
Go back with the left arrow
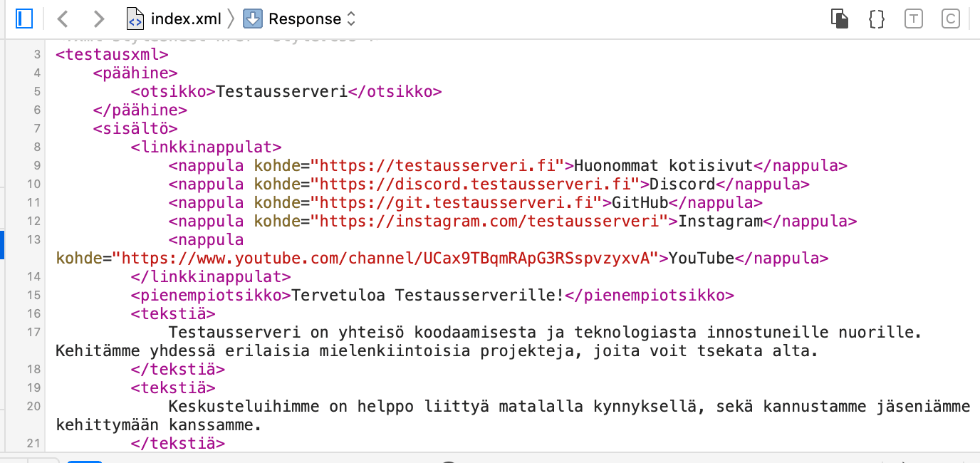point(63,19)
